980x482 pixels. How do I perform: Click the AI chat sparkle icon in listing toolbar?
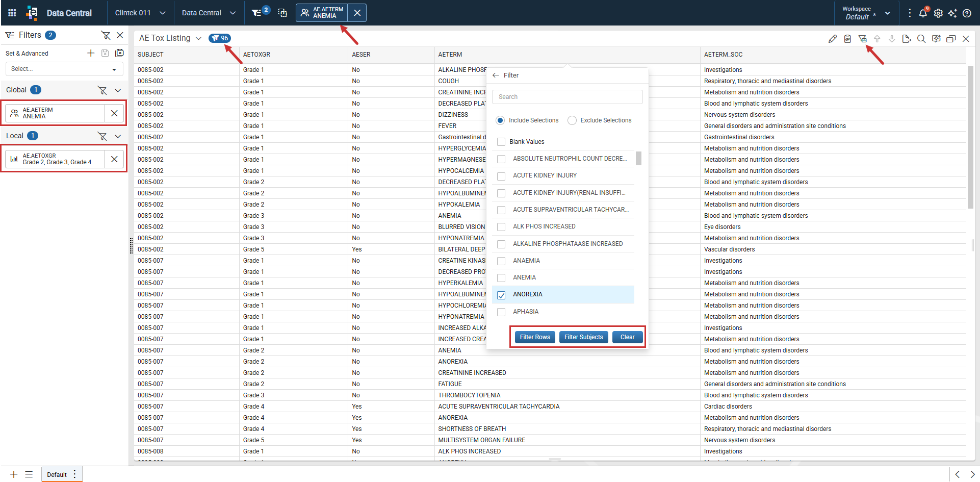tap(936, 39)
